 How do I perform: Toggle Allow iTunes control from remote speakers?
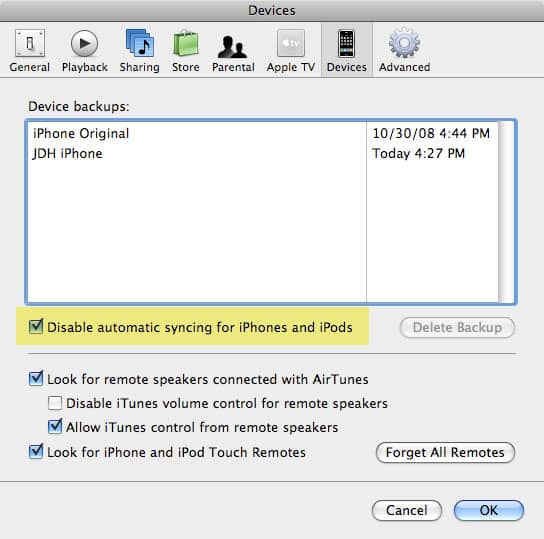(x=55, y=427)
